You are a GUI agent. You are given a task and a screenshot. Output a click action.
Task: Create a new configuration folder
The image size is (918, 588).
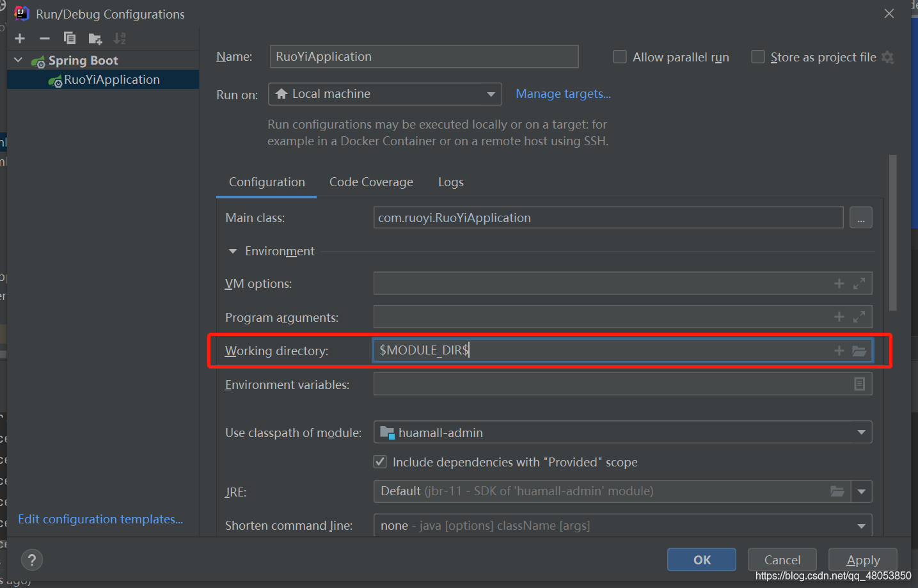click(x=95, y=39)
